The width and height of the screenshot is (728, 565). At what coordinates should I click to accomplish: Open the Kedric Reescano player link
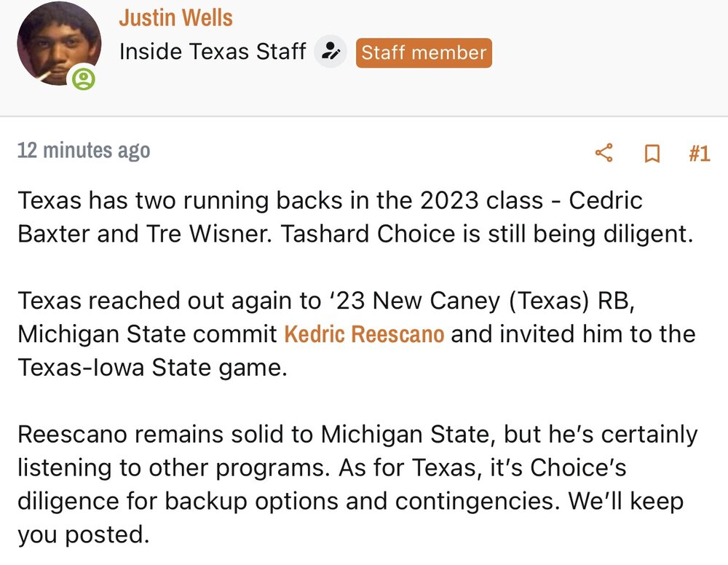coord(363,334)
